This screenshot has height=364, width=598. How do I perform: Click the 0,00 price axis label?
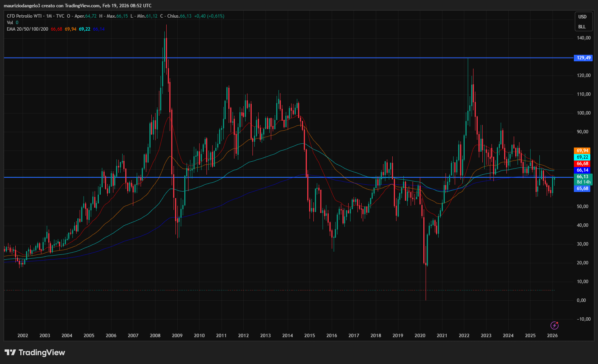[x=582, y=300]
